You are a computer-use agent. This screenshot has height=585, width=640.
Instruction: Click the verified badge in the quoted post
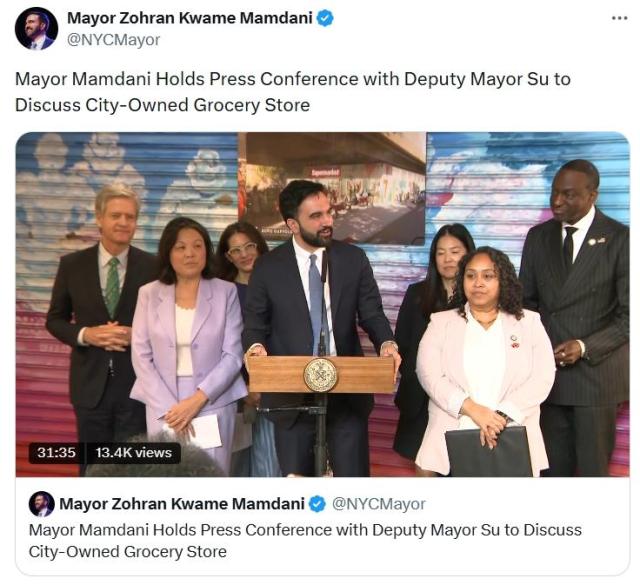(x=317, y=504)
